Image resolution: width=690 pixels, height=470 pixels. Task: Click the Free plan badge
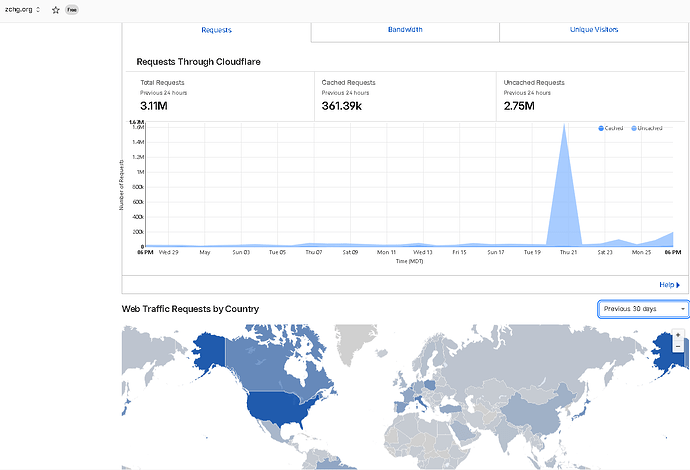pyautogui.click(x=72, y=10)
